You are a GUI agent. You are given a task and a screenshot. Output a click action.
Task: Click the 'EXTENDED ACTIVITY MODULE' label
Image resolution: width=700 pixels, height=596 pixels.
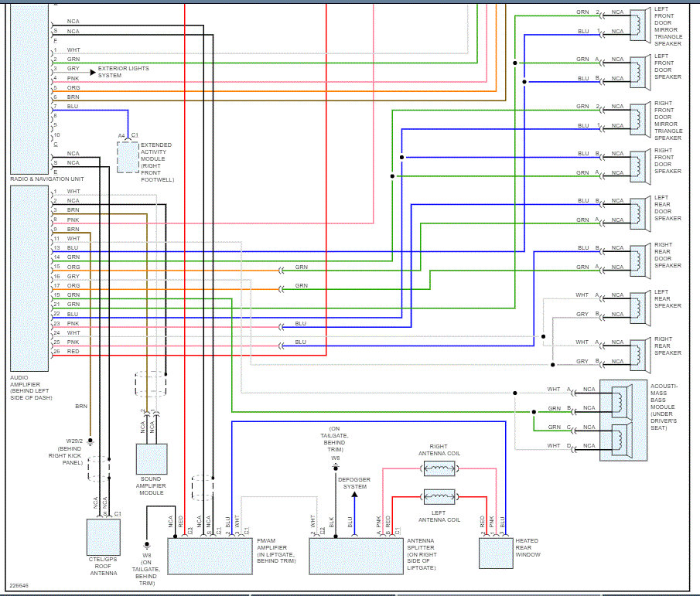tap(156, 152)
